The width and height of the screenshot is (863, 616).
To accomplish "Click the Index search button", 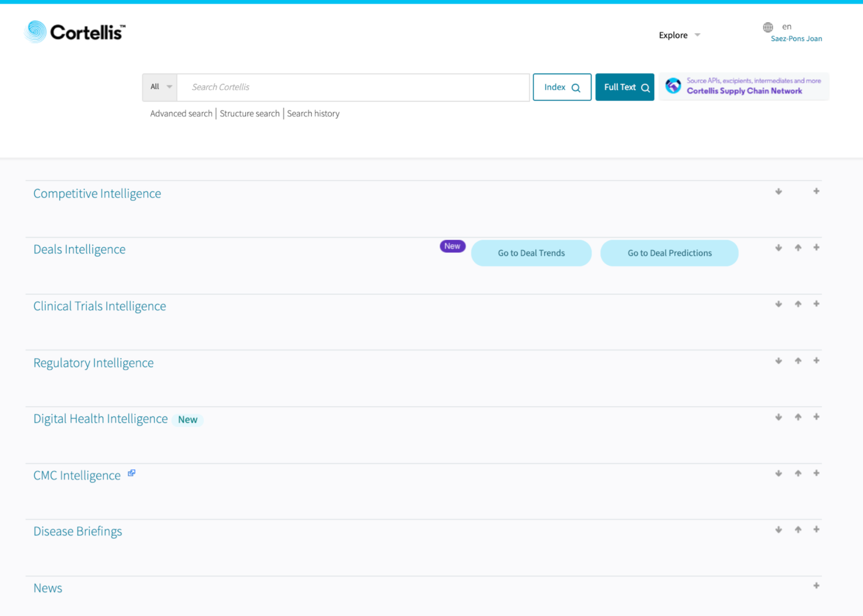I will tap(562, 87).
